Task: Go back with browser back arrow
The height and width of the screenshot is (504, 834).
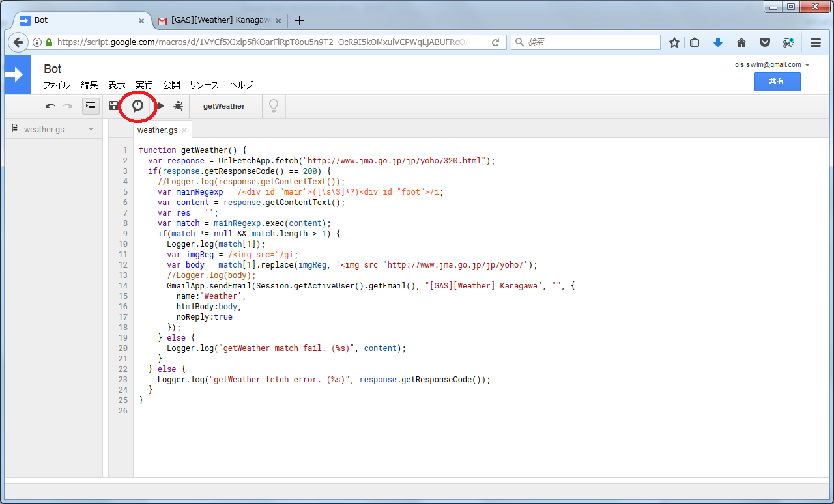Action: 18,42
